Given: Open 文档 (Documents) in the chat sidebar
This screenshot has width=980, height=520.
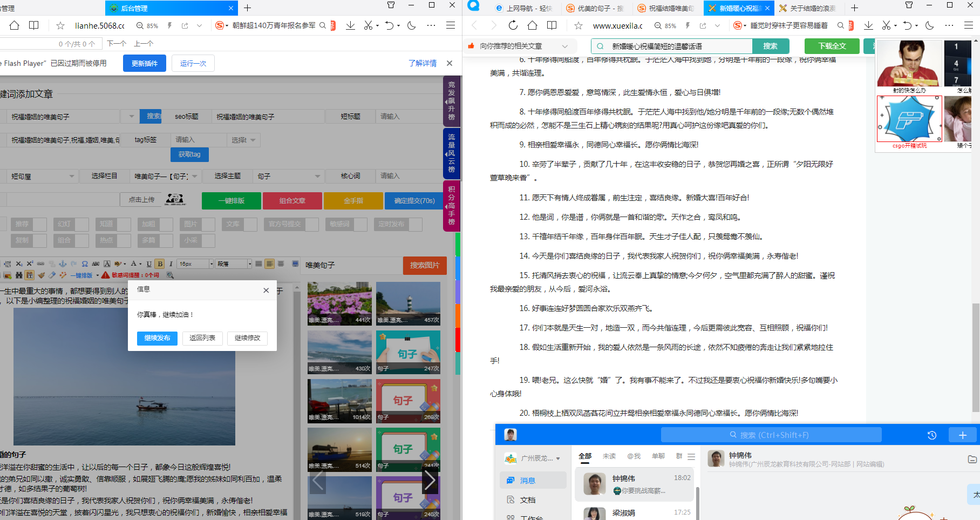Looking at the screenshot, I should coord(527,499).
